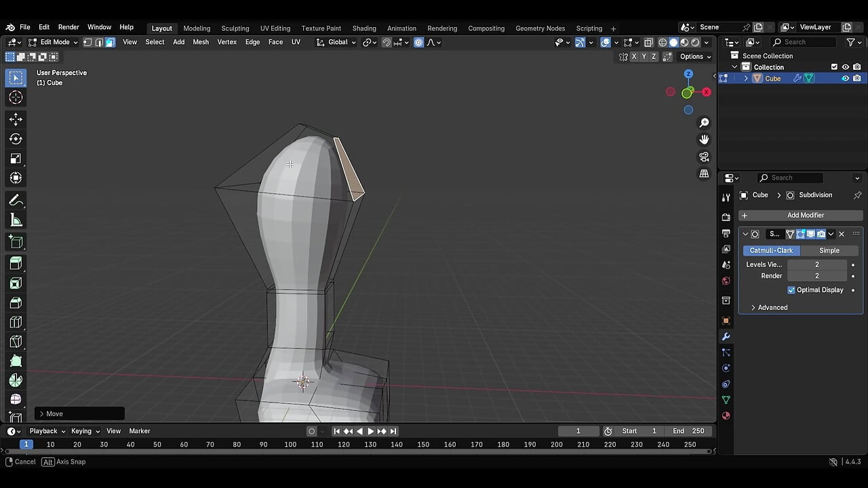The width and height of the screenshot is (868, 488).
Task: Select the Spin tool
Action: (x=16, y=381)
